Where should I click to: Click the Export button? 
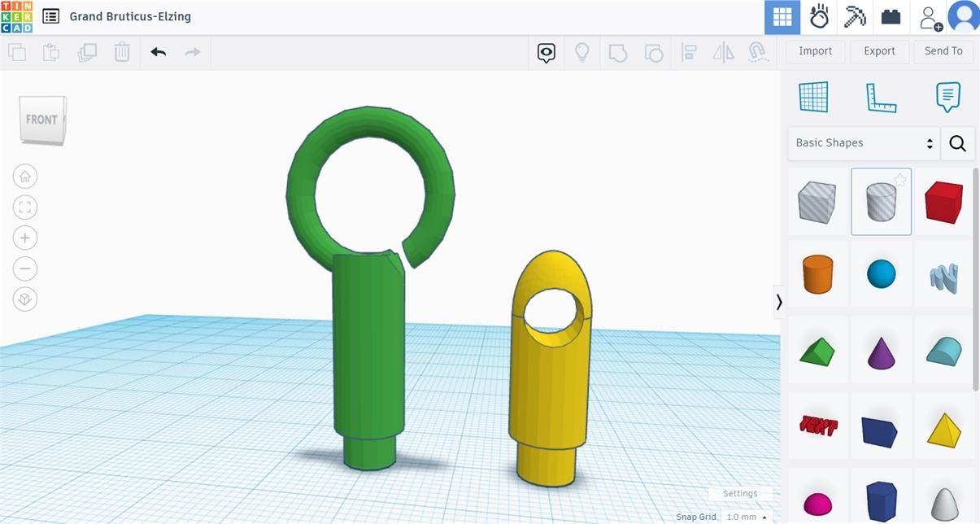(879, 50)
